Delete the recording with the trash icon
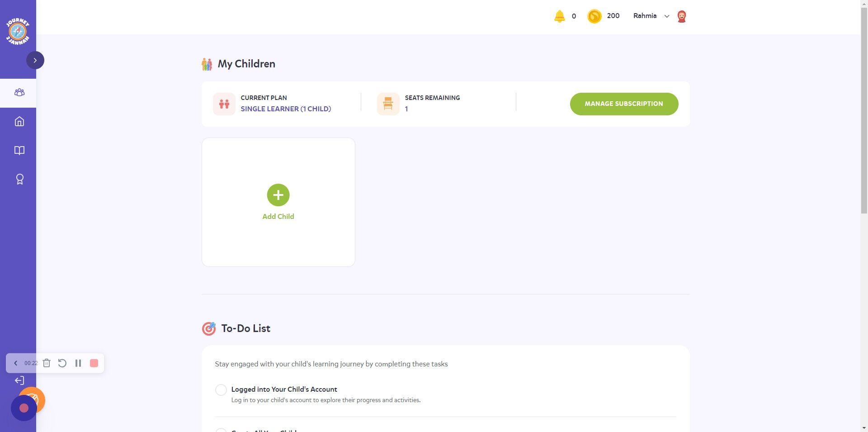The image size is (868, 432). pos(47,363)
